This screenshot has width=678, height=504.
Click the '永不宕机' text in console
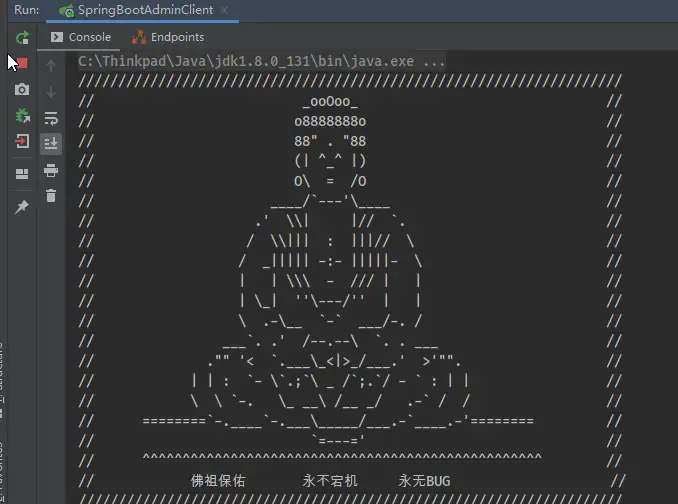click(x=330, y=481)
